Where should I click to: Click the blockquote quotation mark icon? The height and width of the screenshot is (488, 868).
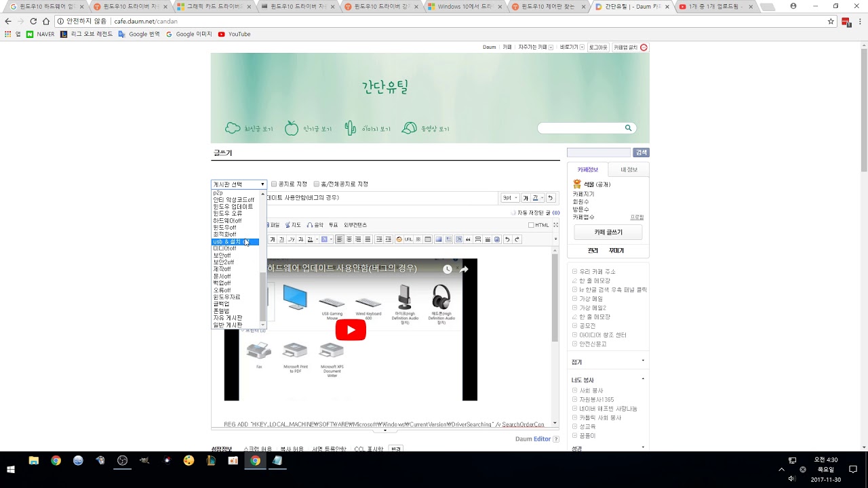tap(468, 239)
